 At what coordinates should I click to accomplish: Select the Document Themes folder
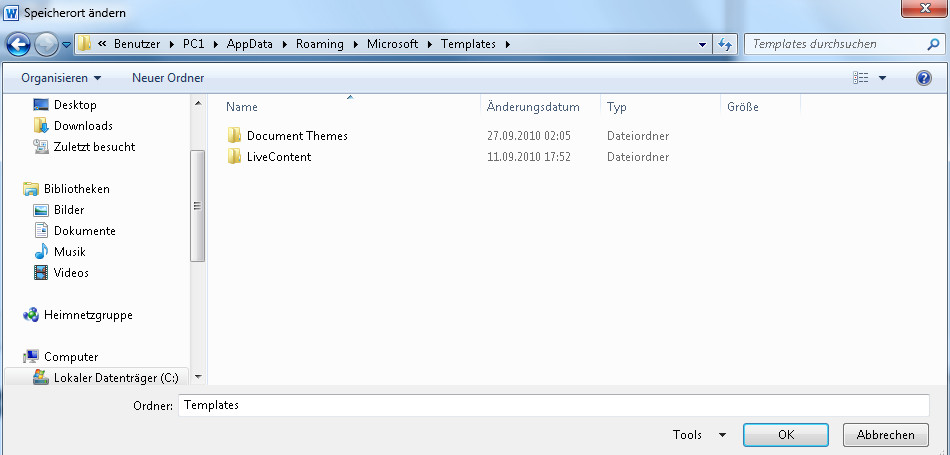pos(297,136)
